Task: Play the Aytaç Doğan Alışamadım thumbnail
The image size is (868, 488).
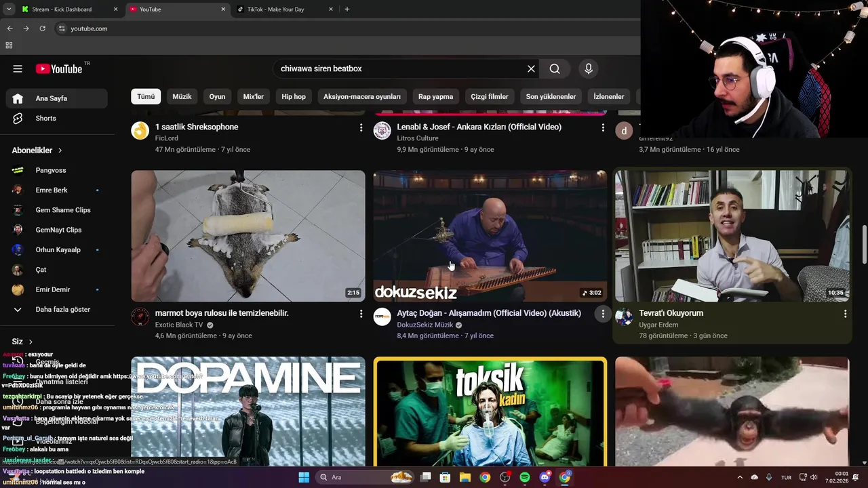Action: pos(490,236)
